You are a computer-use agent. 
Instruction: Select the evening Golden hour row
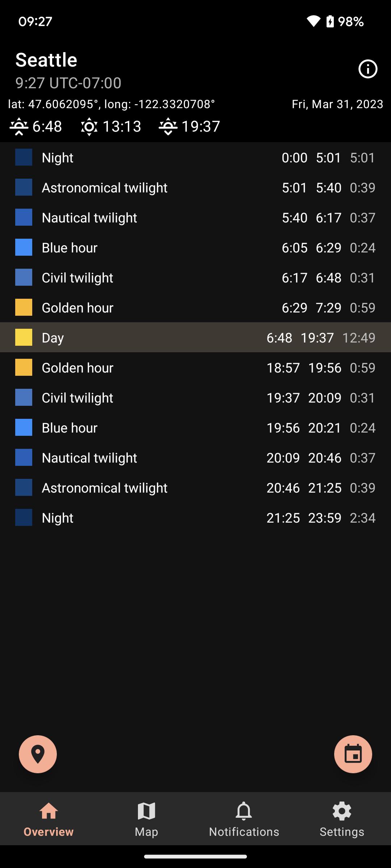click(195, 368)
